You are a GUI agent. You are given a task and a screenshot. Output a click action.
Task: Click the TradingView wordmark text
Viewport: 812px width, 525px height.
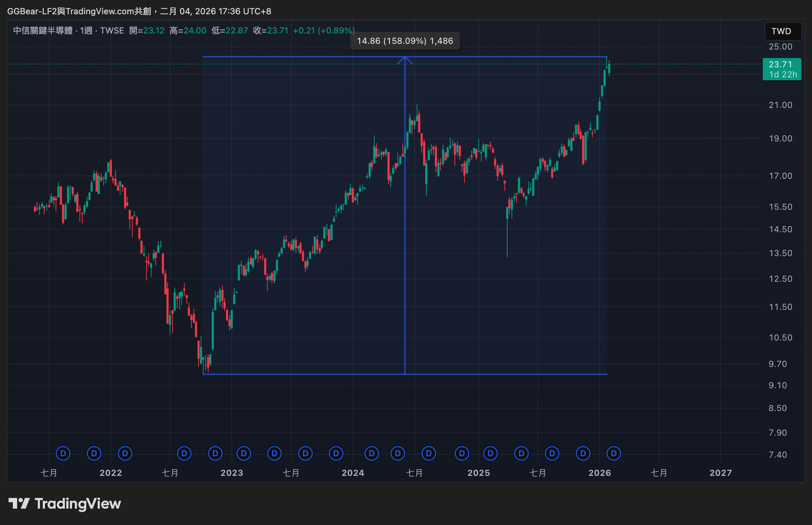(x=78, y=504)
